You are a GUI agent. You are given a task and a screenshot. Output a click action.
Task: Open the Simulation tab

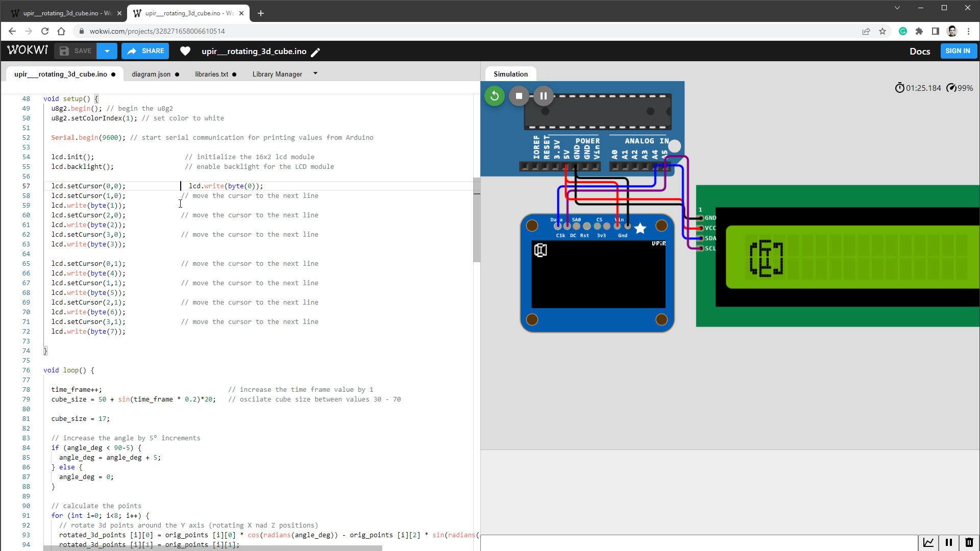click(x=510, y=74)
